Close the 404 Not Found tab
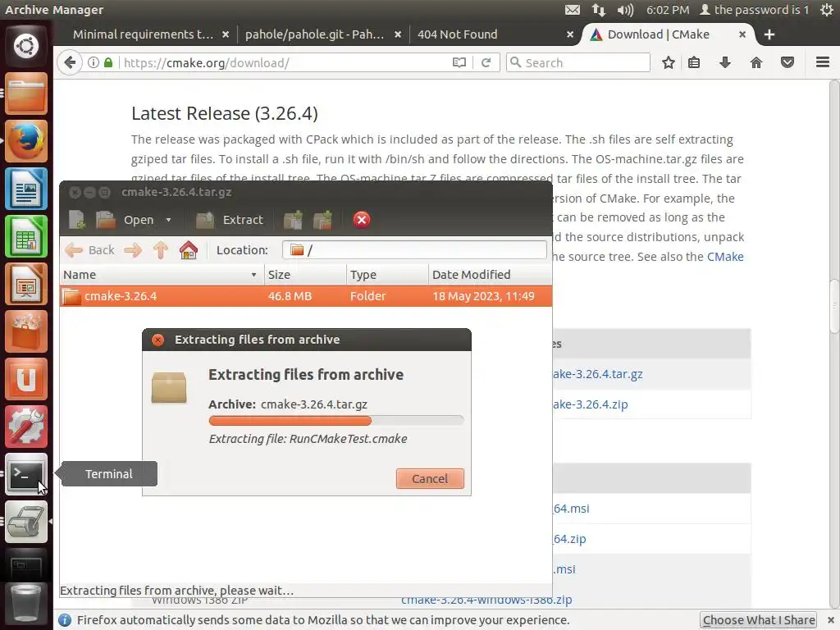 570,34
